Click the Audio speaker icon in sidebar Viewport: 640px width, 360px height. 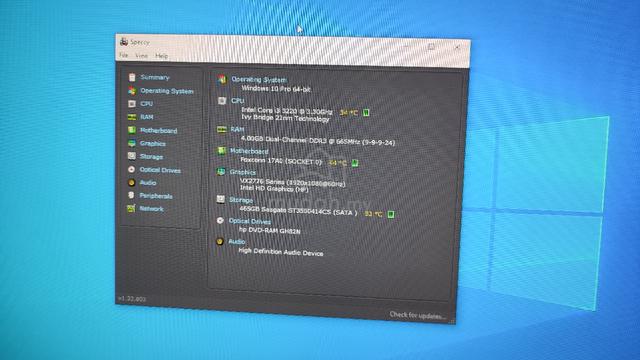pos(131,182)
